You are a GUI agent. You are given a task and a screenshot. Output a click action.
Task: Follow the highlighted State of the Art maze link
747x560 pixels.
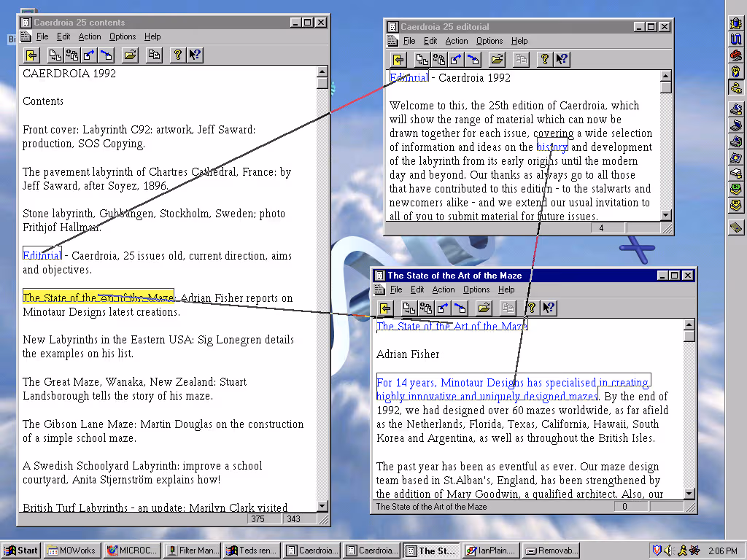pos(98,297)
